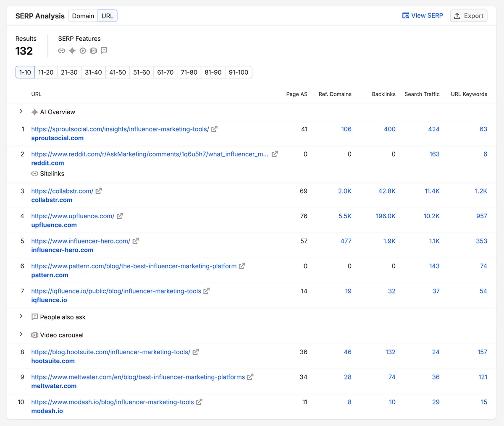Open reddit URL external link icon
The width and height of the screenshot is (504, 426).
point(275,154)
